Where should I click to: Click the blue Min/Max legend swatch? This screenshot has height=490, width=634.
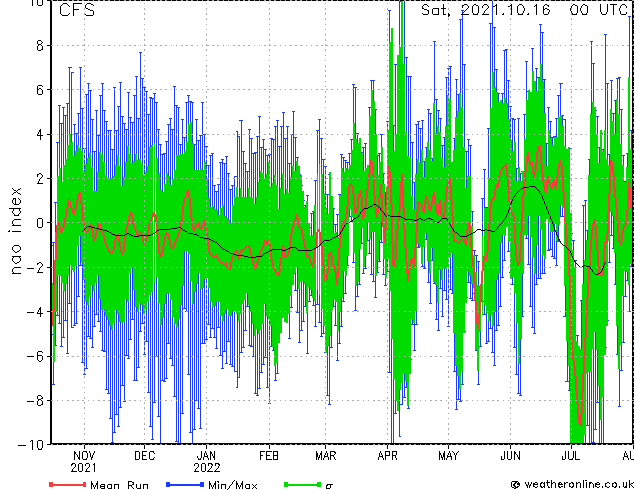coord(185,484)
